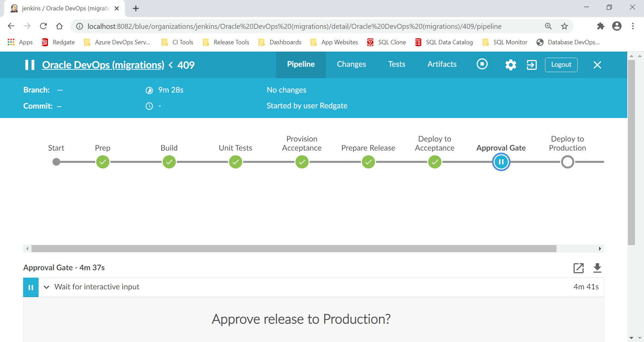Open the Oracle DevOps (migrations) link
644x342 pixels.
[x=103, y=65]
